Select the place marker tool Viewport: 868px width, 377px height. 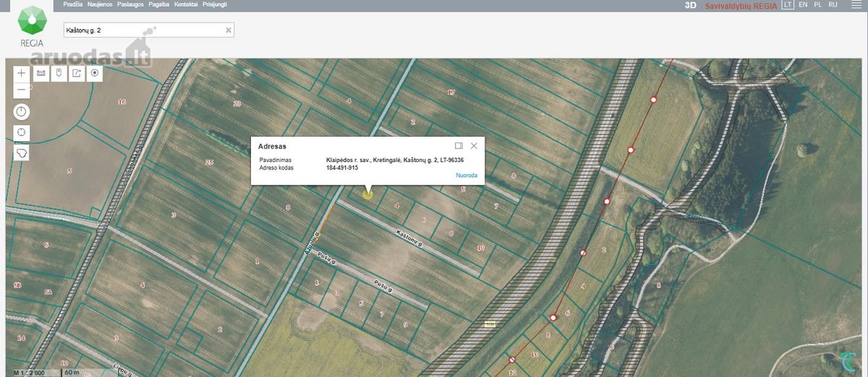[x=59, y=73]
